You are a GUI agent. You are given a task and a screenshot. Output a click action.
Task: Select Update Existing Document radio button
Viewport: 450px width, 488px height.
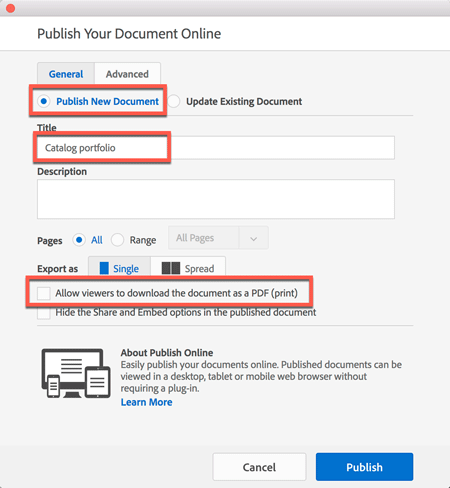point(174,101)
